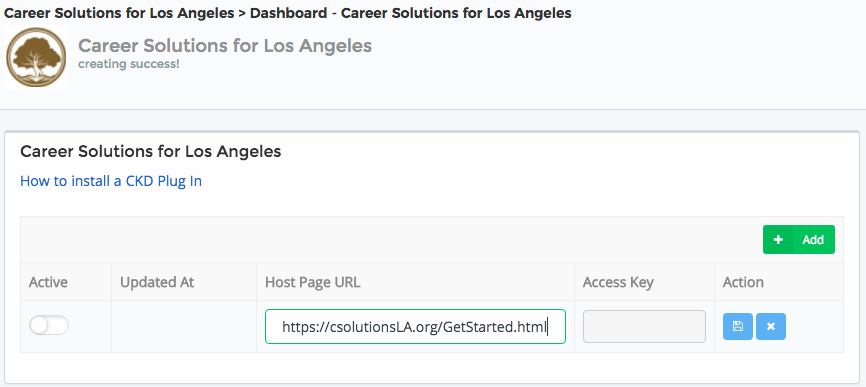Image resolution: width=866 pixels, height=387 pixels.
Task: Click the plus icon on the Add button
Action: tap(778, 240)
